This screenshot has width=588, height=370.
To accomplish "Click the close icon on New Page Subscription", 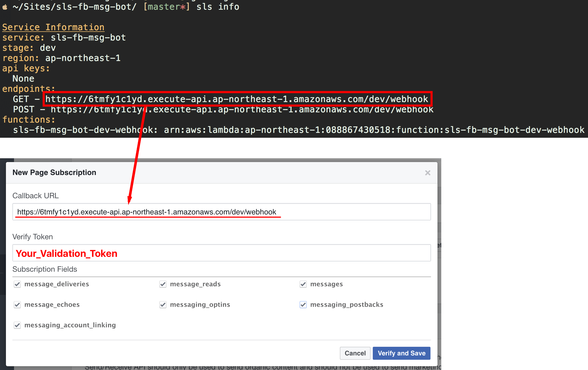I will pos(428,173).
